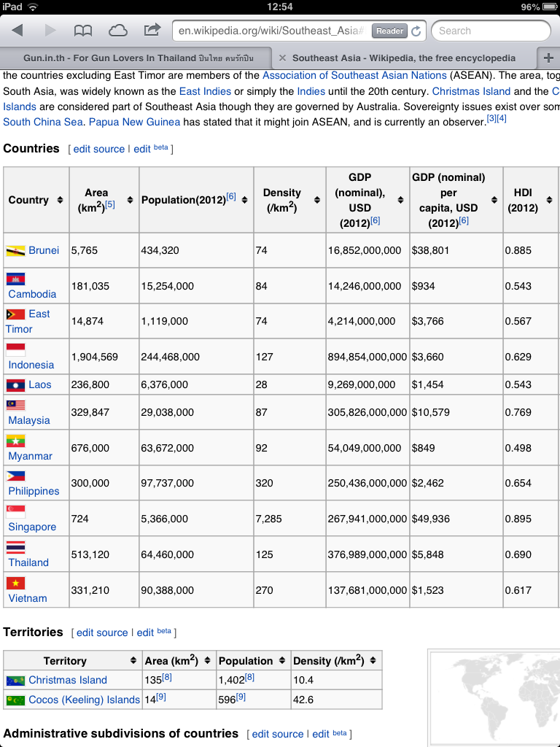Reload the page with refresh icon
This screenshot has height=747, width=560.
point(416,31)
